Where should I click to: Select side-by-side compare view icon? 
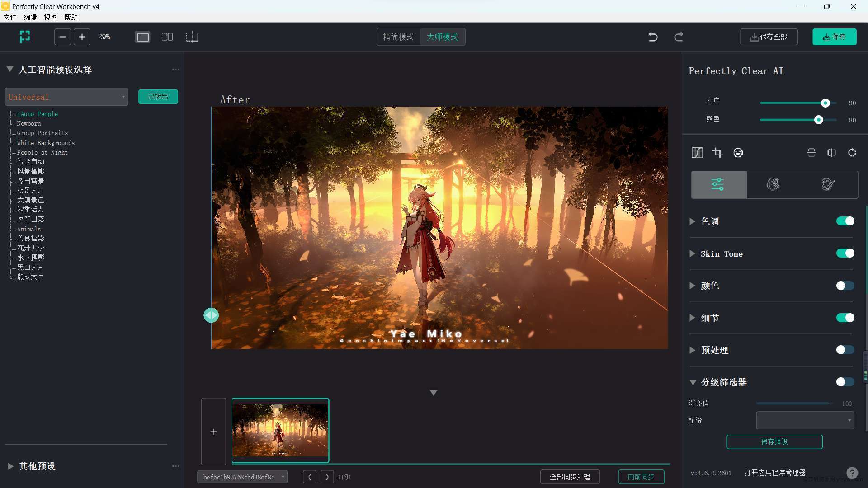point(167,37)
